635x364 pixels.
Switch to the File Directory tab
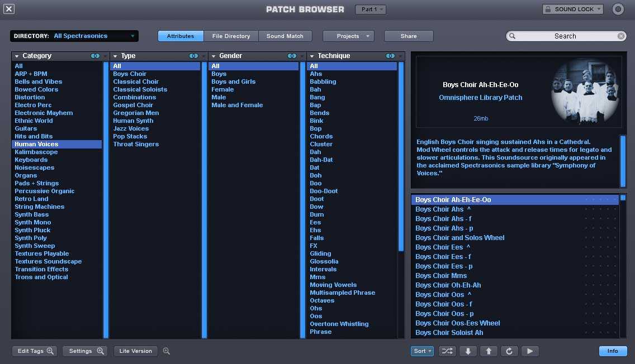click(x=231, y=36)
